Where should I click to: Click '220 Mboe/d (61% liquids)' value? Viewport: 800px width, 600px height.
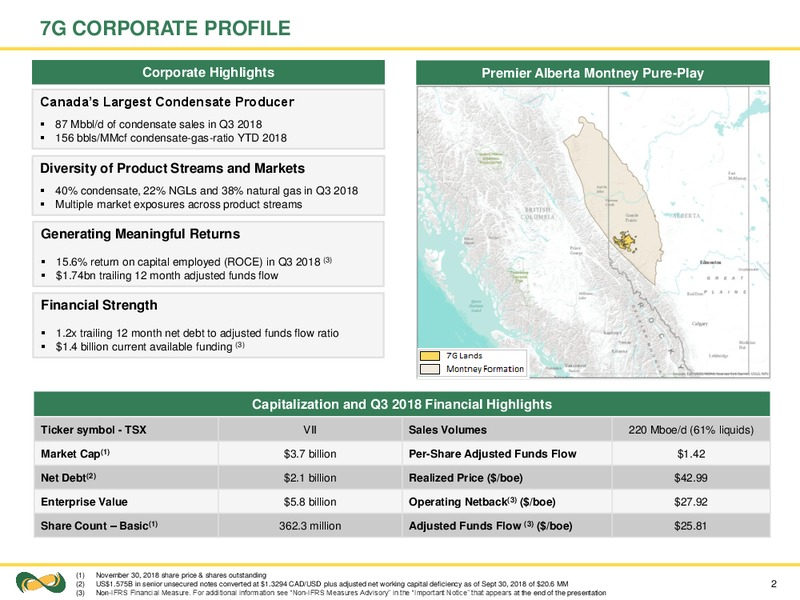[x=691, y=430]
